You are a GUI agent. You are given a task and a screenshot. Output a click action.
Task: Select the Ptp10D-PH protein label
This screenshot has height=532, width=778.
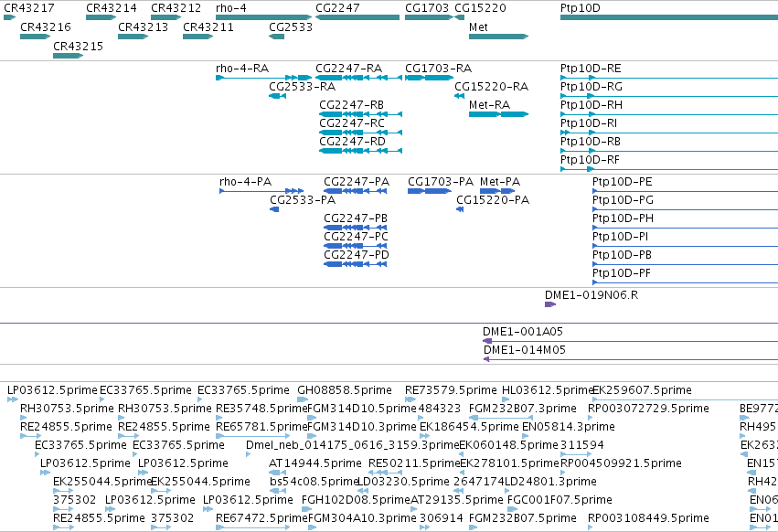click(623, 218)
